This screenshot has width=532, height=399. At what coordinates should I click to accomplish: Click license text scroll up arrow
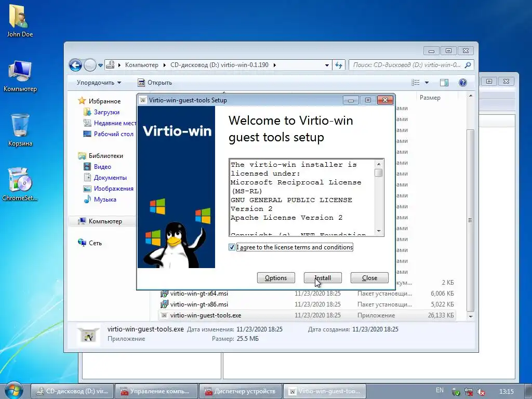click(379, 164)
